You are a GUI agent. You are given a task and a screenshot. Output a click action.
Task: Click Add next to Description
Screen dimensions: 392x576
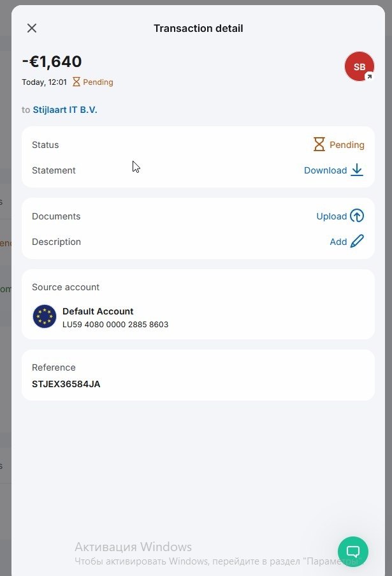point(338,242)
